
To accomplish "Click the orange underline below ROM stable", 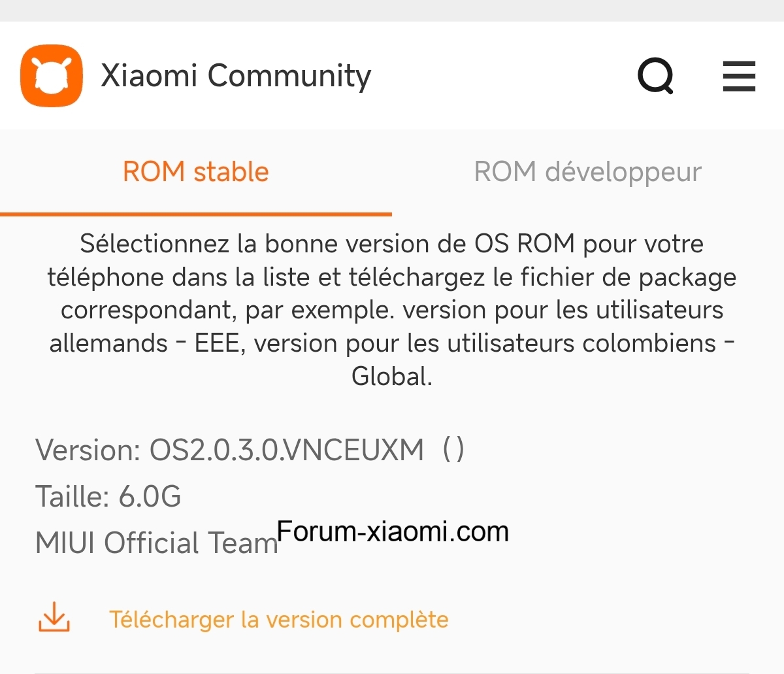I will [196, 214].
